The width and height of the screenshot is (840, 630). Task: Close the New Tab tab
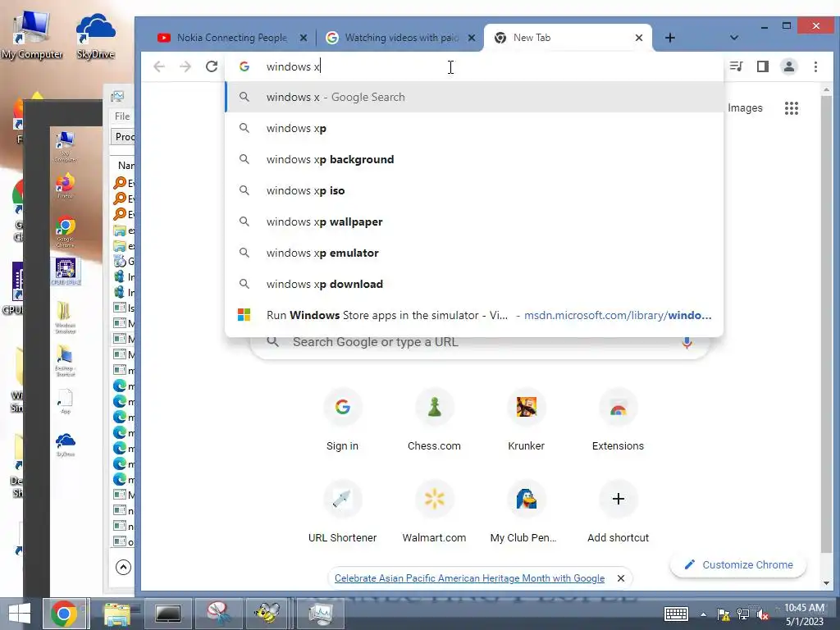point(638,38)
